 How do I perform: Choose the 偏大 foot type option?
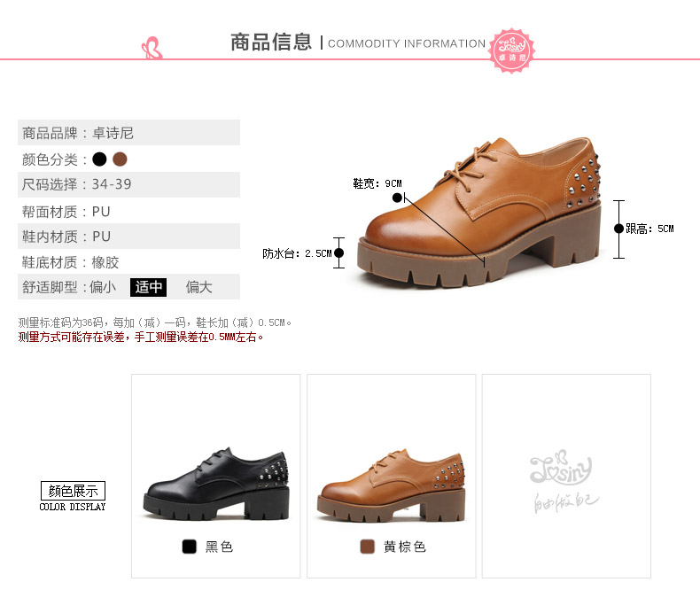pos(198,287)
